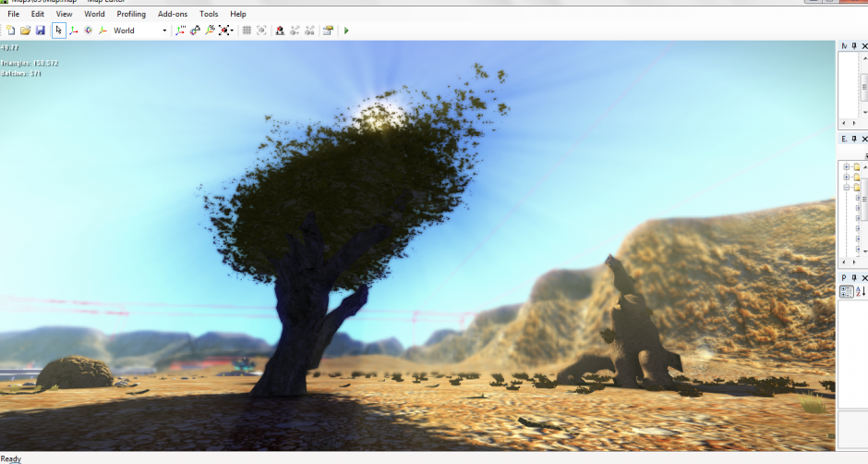Sort properties alphabetically with A-Z icon
Image resolution: width=868 pixels, height=464 pixels.
861,292
